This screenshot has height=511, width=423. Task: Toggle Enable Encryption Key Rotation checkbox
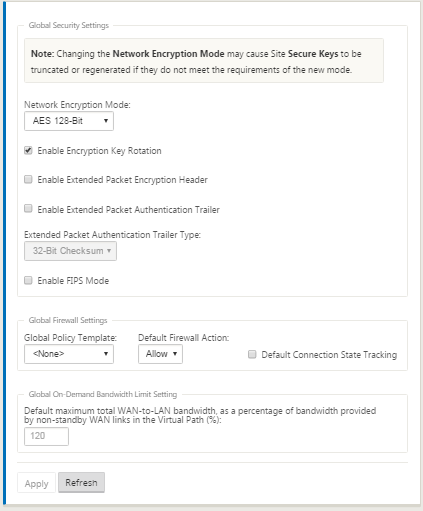pos(28,150)
